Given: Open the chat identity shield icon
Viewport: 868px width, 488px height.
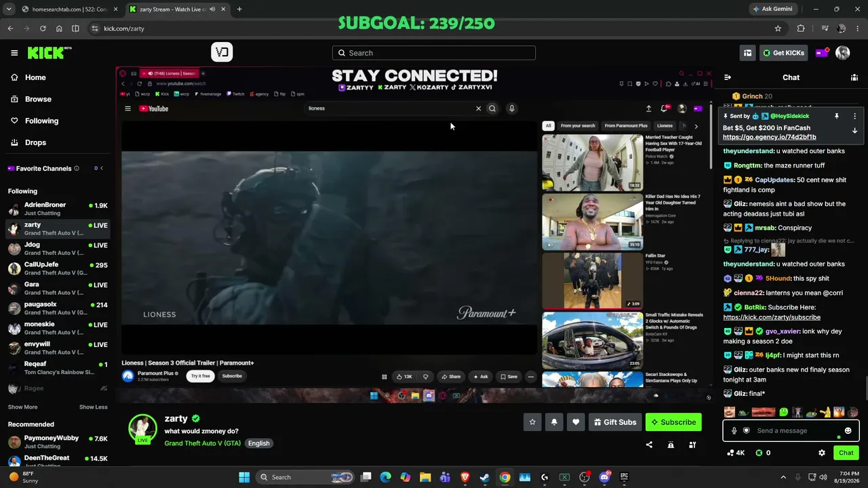Looking at the screenshot, I should pos(746,430).
